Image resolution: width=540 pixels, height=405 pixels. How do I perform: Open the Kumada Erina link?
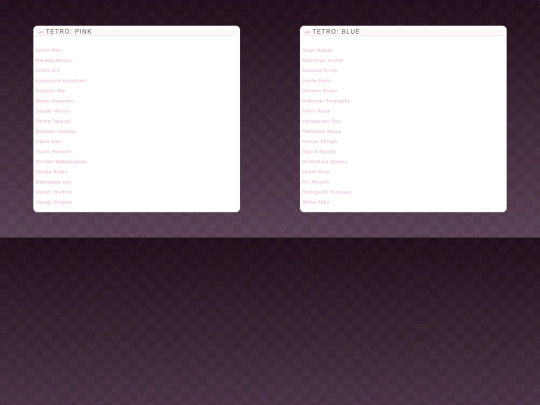(320, 71)
